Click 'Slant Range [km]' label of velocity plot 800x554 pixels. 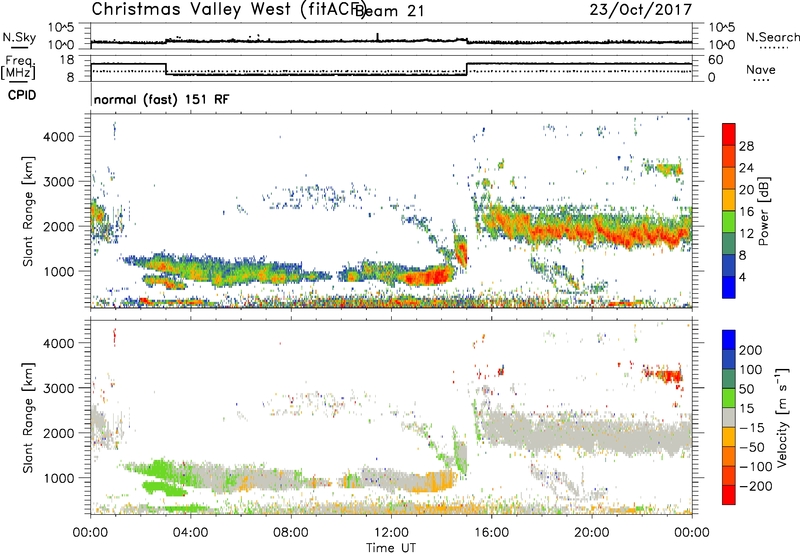(x=28, y=418)
